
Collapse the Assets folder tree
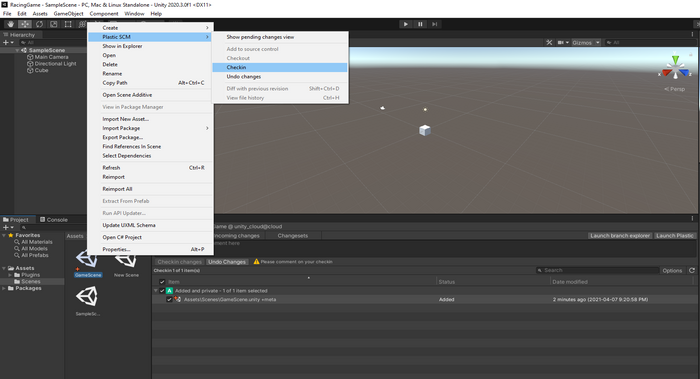coord(4,268)
